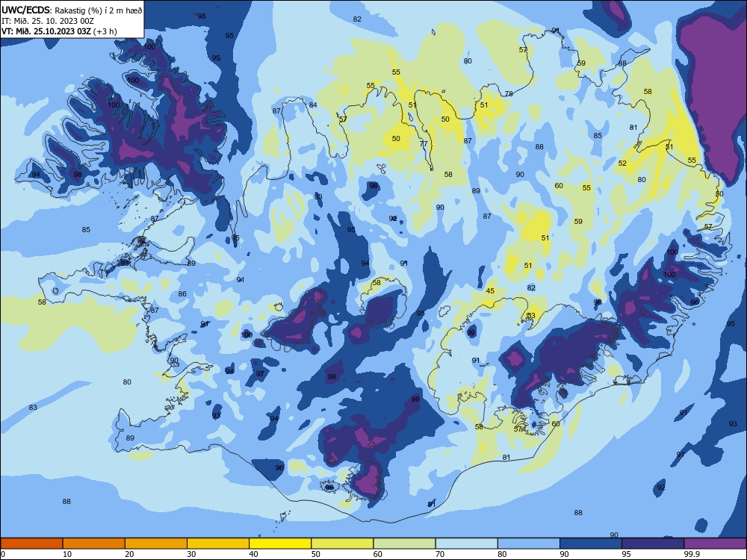The width and height of the screenshot is (747, 560).
Task: Click the legend tick label '20'
Action: pos(129,554)
